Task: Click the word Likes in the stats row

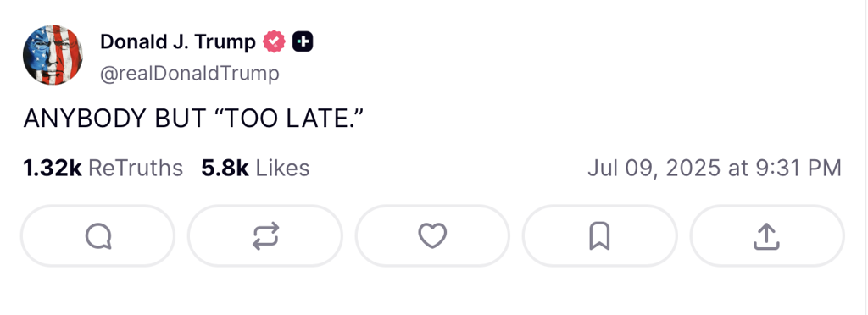Action: (x=282, y=168)
